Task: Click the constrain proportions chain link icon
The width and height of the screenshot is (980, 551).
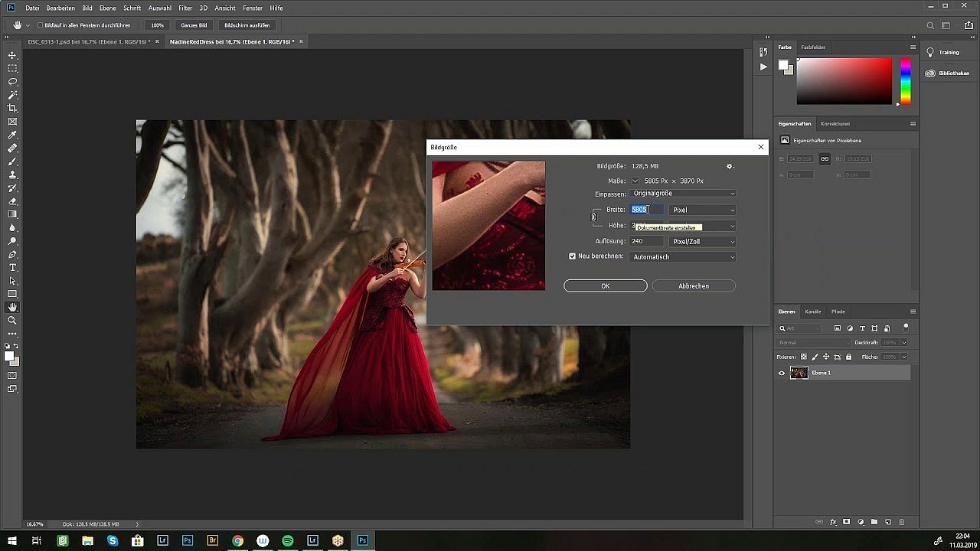Action: [593, 217]
